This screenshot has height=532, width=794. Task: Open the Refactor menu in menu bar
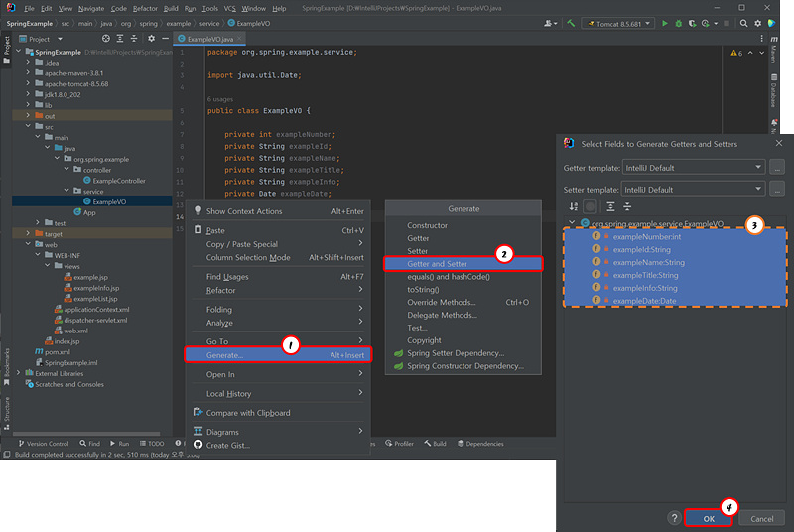[x=145, y=8]
